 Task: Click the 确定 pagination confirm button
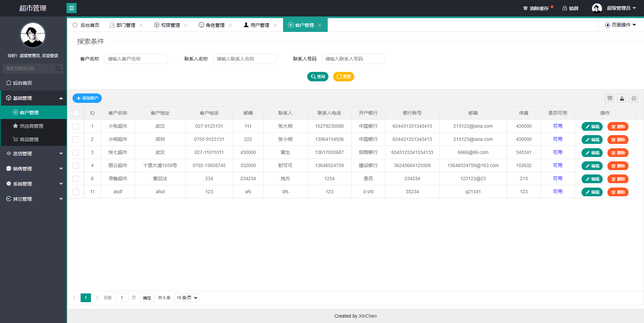click(147, 298)
